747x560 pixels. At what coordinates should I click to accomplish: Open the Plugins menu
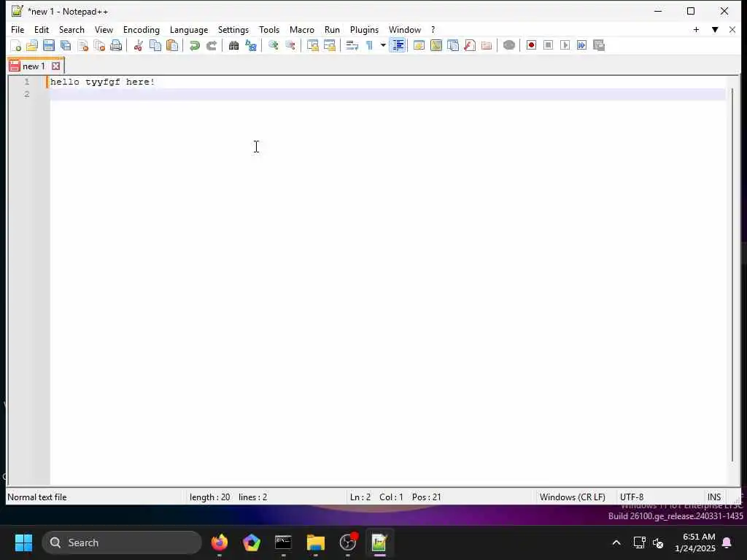364,29
